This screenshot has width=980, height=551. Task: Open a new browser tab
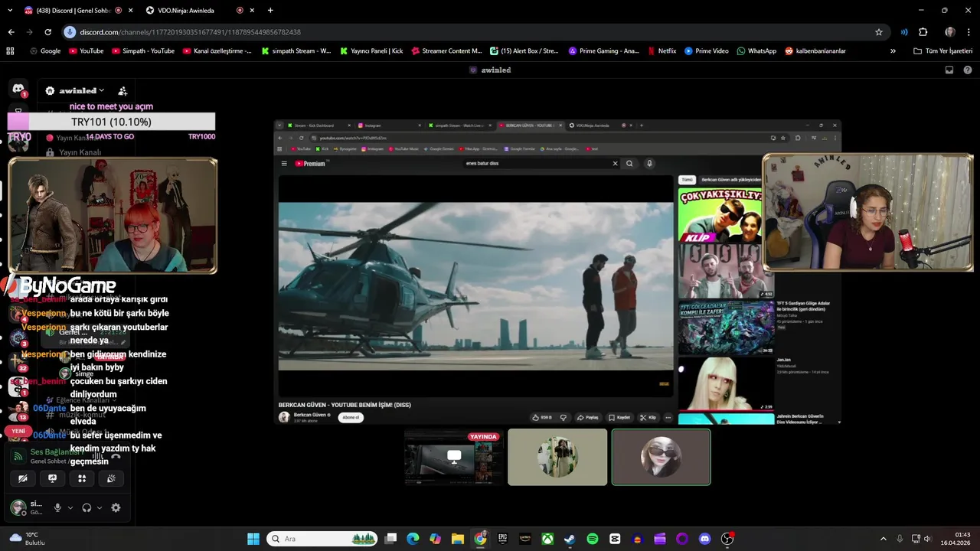[x=270, y=11]
